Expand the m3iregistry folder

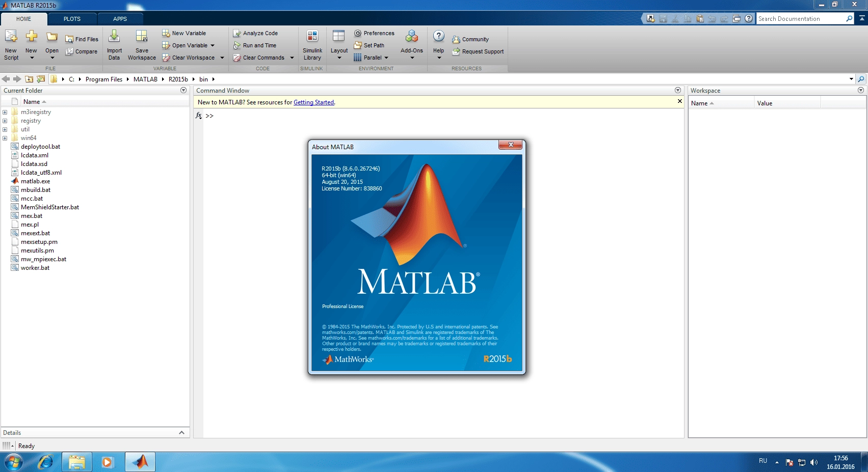[x=5, y=112]
